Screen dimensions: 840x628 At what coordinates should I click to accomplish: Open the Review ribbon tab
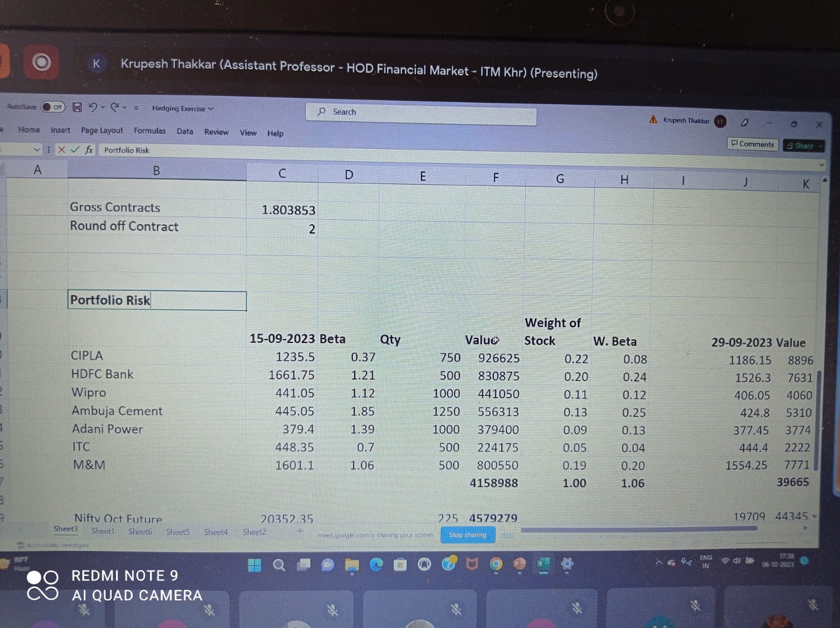tap(216, 132)
